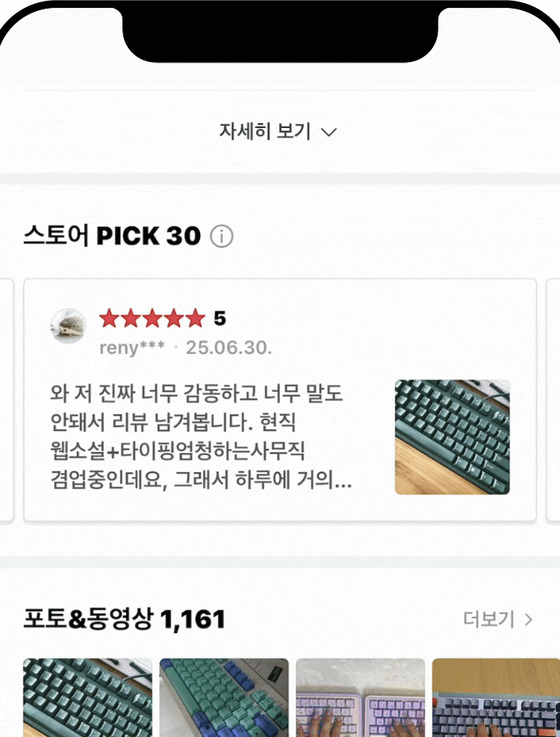Click the review date 25.06.30.
The width and height of the screenshot is (560, 737).
point(228,348)
